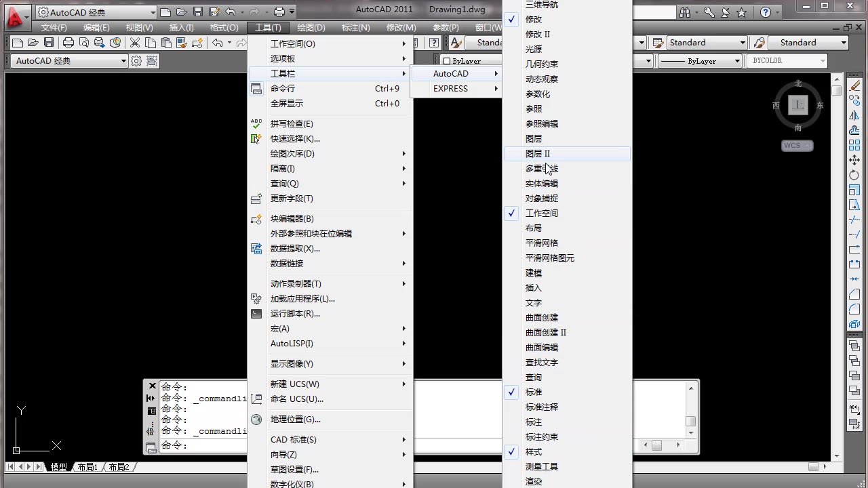868x488 pixels.
Task: Click the binoculars search icon
Action: (684, 12)
